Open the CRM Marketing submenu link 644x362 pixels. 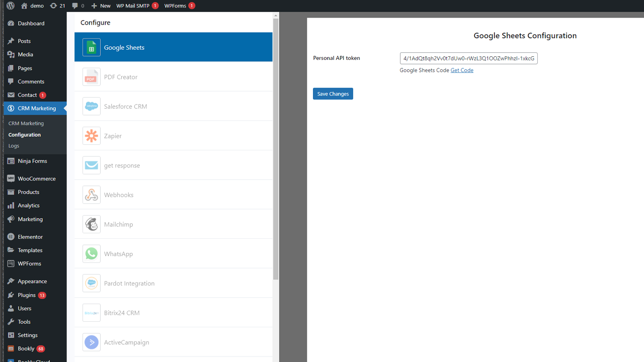[x=26, y=123]
